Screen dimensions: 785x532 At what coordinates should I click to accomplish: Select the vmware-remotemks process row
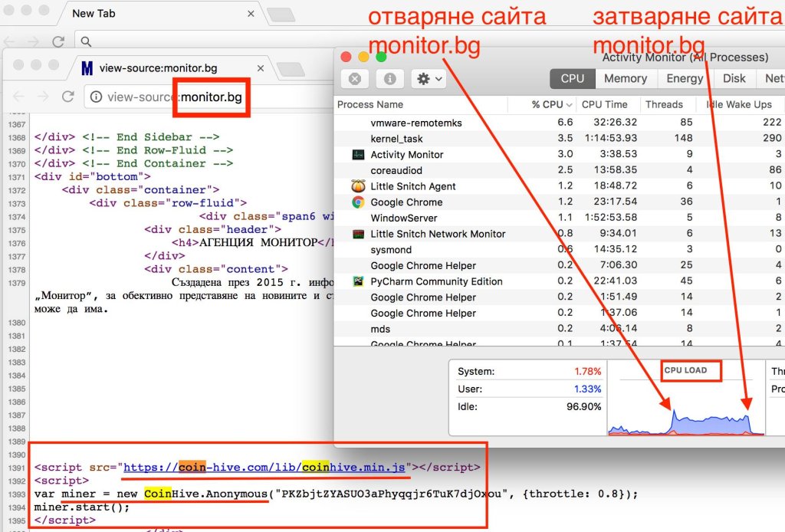(x=559, y=123)
